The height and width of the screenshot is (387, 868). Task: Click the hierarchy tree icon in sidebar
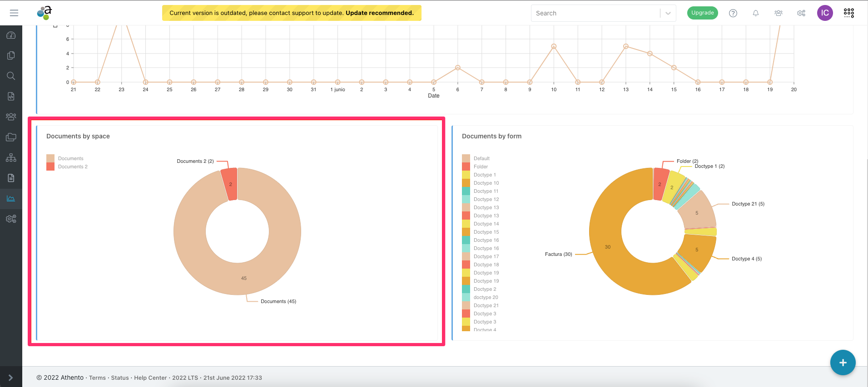(x=11, y=157)
